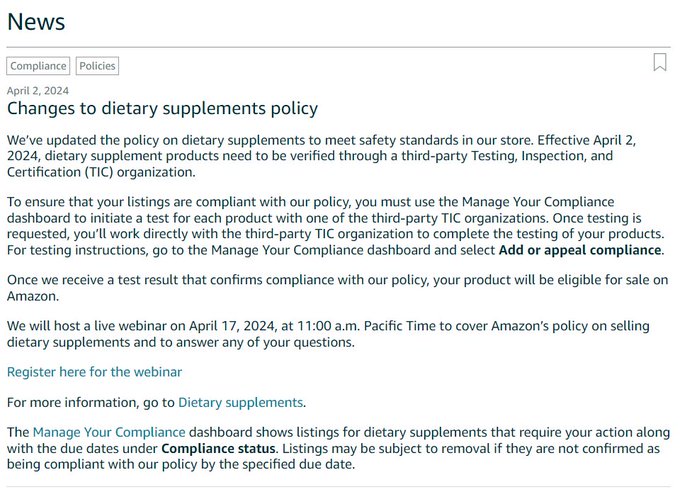Click the live webinar April 17 paragraph
680x492 pixels.
[x=328, y=334]
